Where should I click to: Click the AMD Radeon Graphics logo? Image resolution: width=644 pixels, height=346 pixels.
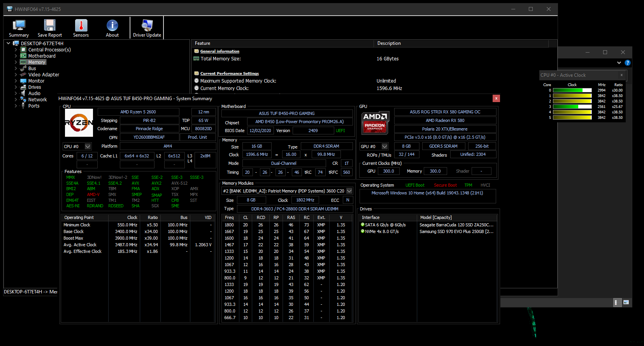point(375,123)
